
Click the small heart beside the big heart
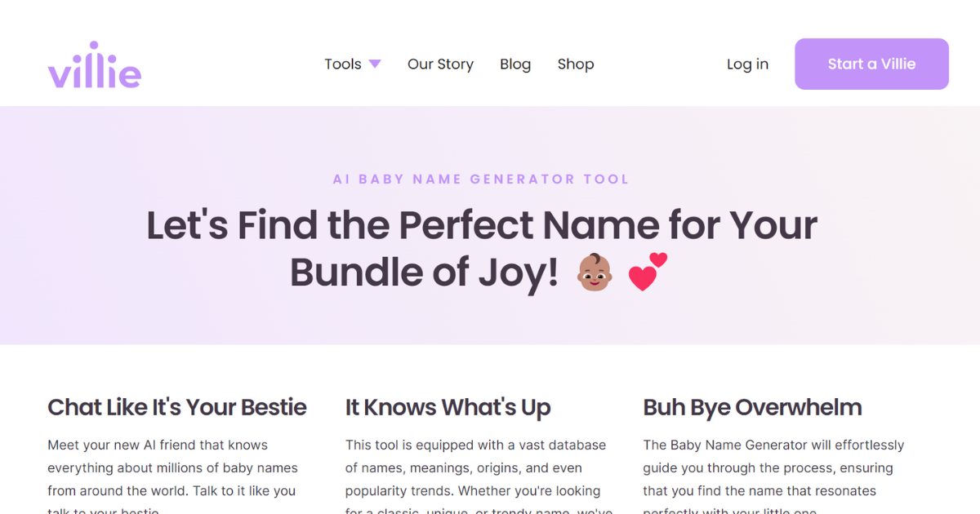click(x=657, y=259)
